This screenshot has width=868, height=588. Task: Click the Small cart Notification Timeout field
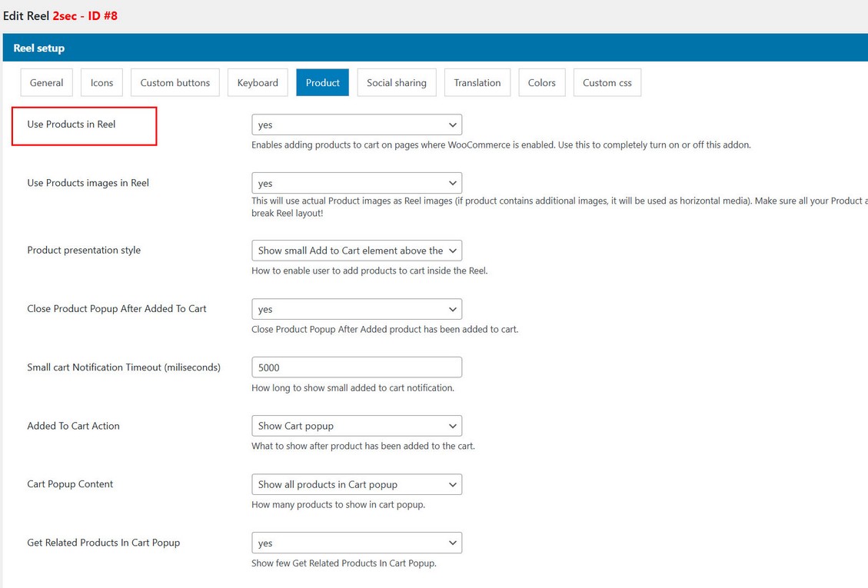357,367
